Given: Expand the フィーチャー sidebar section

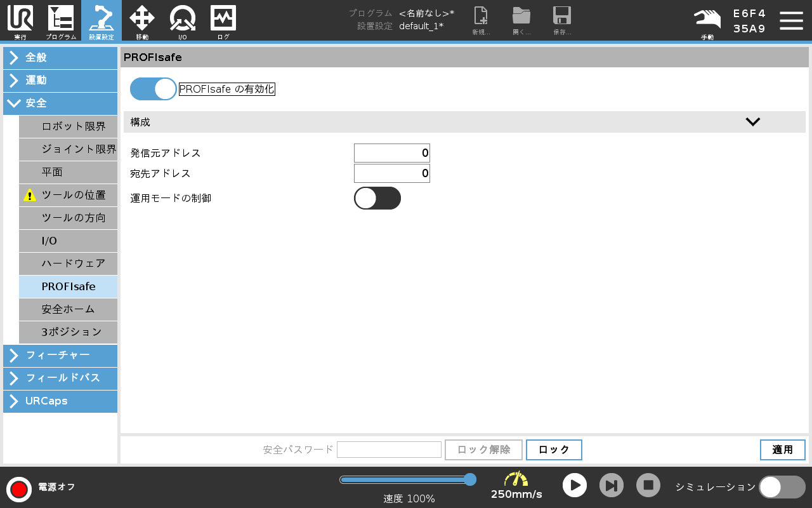Looking at the screenshot, I should 60,355.
